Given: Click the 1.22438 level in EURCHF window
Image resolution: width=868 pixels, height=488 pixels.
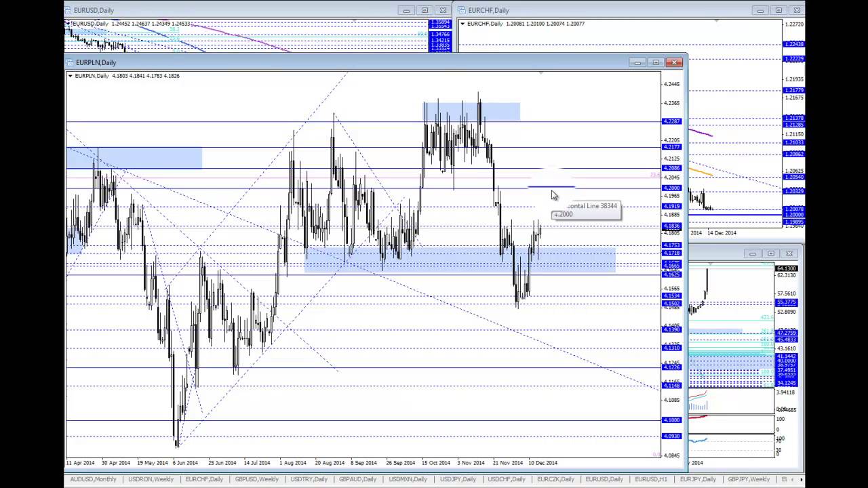Looking at the screenshot, I should click(x=794, y=44).
